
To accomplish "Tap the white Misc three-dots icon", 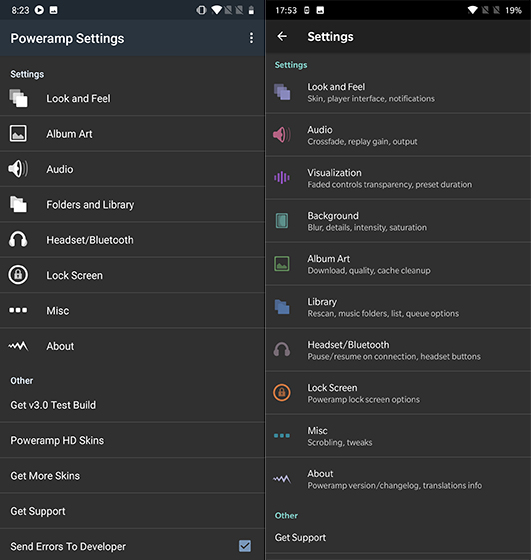I will tap(18, 310).
